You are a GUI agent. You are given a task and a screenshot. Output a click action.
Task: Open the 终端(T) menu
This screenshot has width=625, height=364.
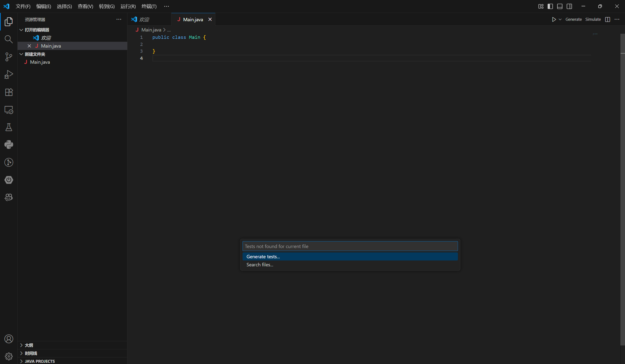coord(149,6)
